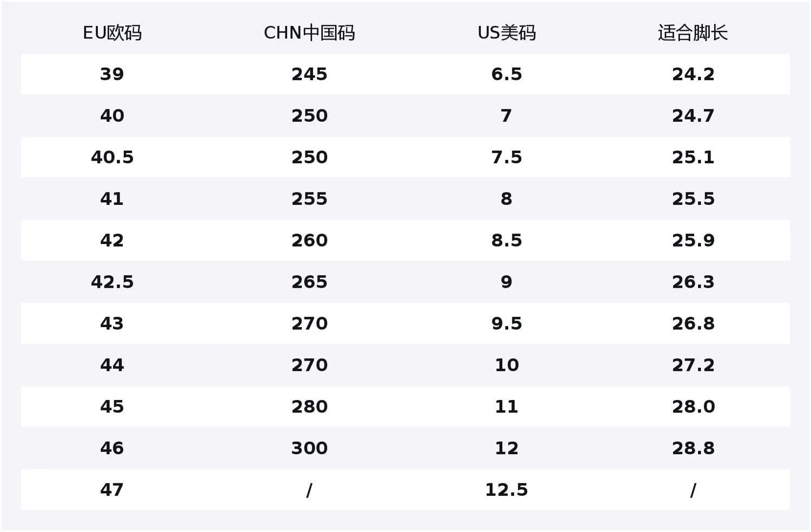Click CHN size 255 cell
Screen dimensions: 811x532
(309, 199)
